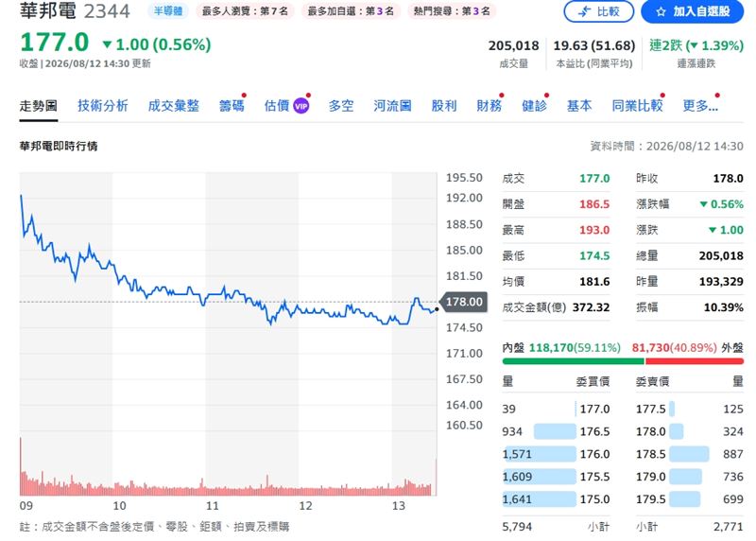Open the 成交彙整 tab
Viewport: 756px width, 541px height.
point(174,106)
